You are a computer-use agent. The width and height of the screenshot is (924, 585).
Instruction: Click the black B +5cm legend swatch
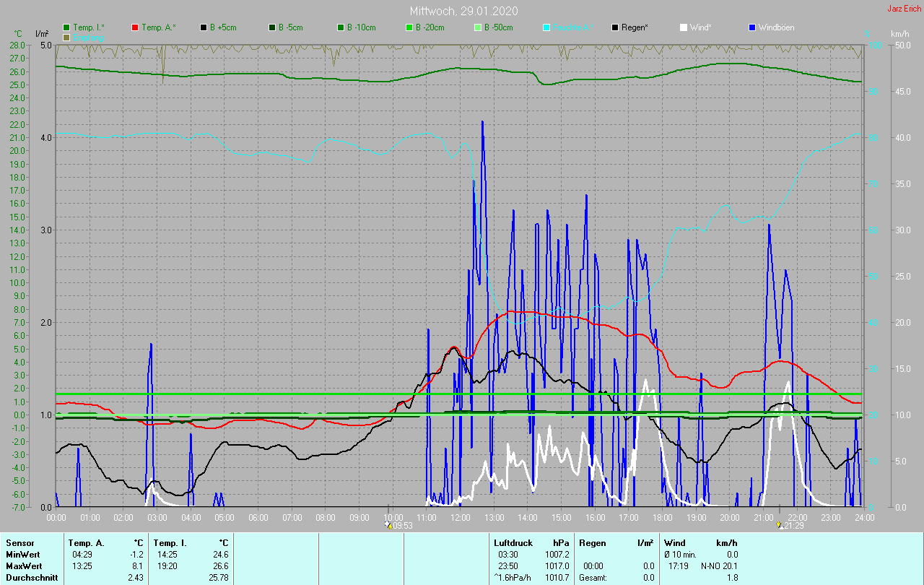point(204,27)
